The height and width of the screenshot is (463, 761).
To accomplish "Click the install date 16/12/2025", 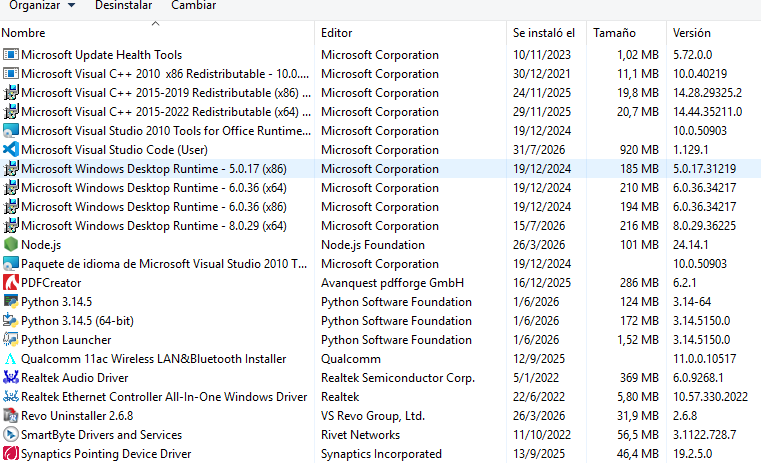I will [542, 282].
